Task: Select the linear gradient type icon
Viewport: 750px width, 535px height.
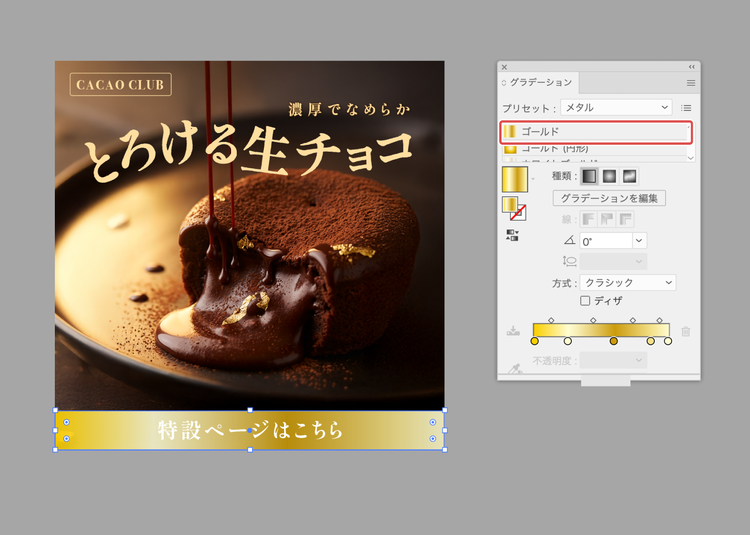Action: (x=589, y=176)
